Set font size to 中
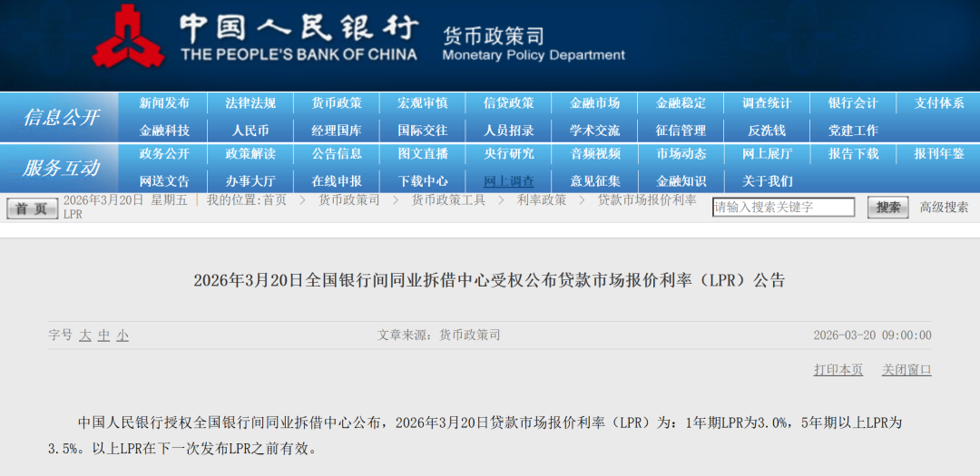980x476 pixels. pos(104,335)
